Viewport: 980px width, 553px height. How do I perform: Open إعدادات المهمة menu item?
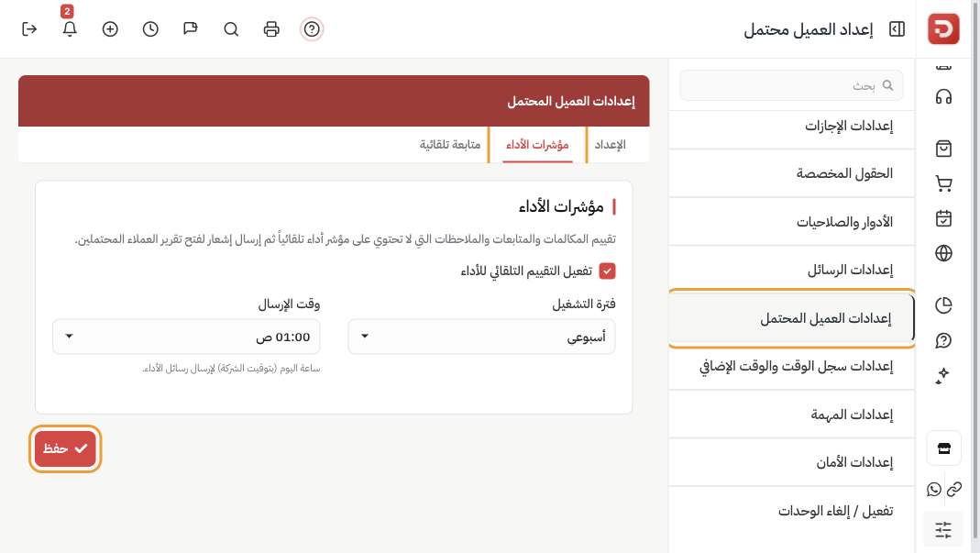(x=791, y=415)
